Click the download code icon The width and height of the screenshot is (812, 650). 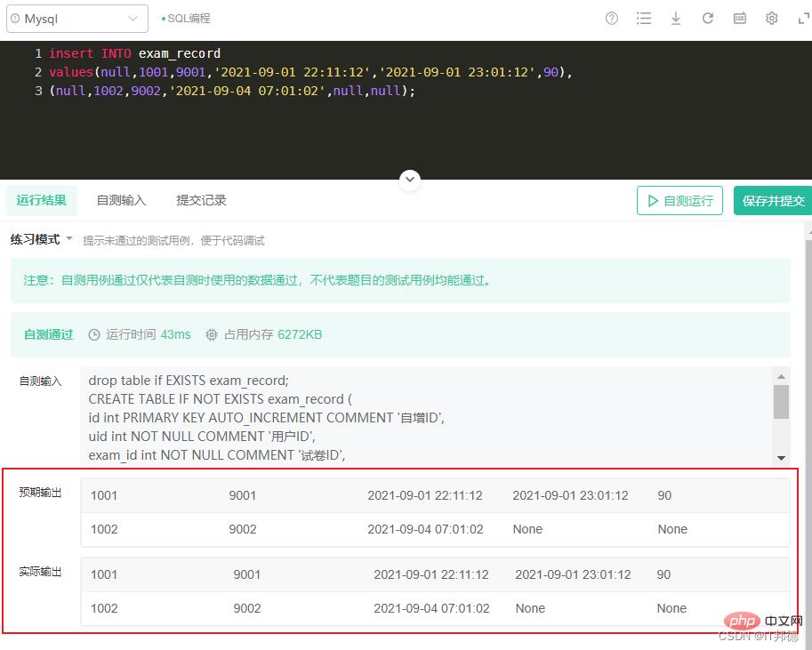676,19
